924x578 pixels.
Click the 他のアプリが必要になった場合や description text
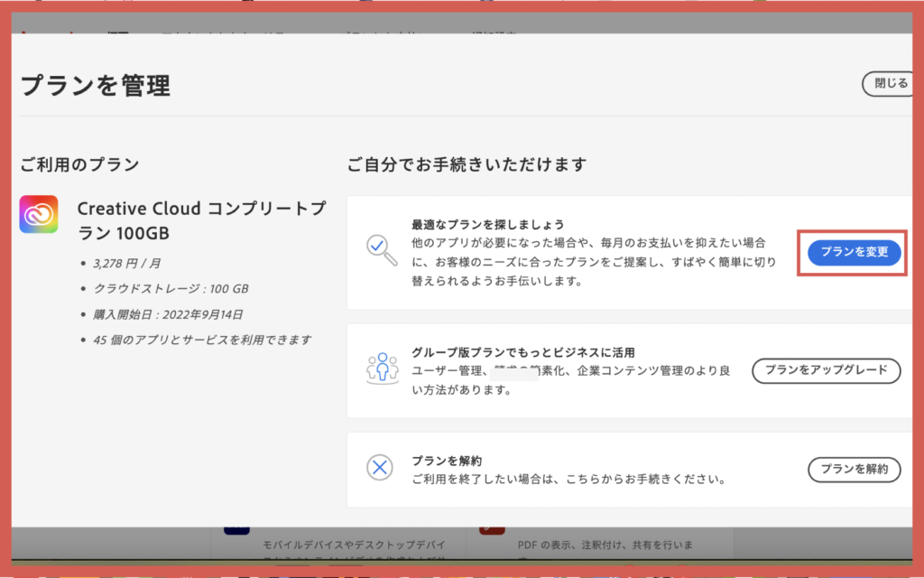[594, 262]
